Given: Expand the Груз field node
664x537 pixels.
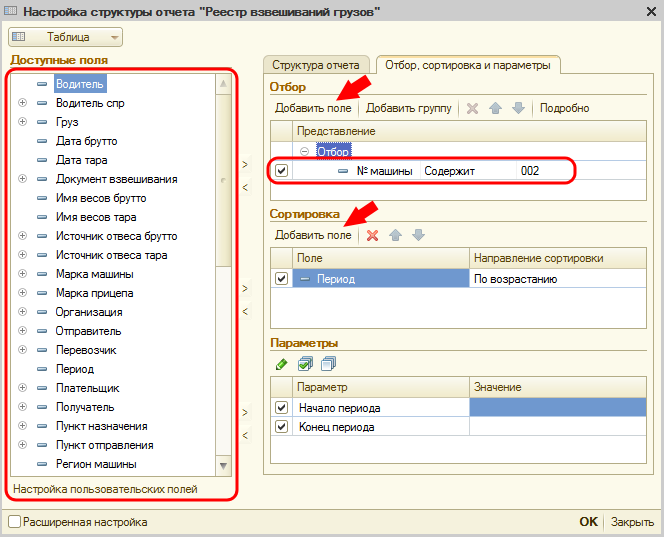Looking at the screenshot, I should click(22, 122).
